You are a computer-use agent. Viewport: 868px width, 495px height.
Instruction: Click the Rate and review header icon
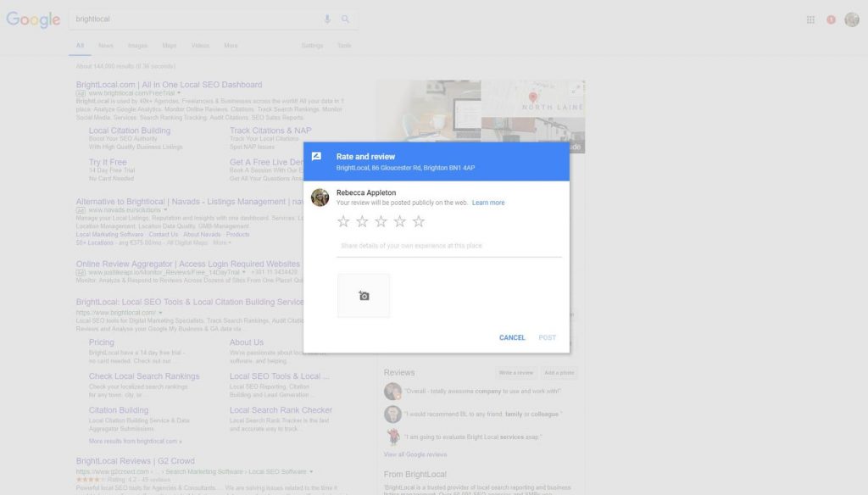pos(317,157)
